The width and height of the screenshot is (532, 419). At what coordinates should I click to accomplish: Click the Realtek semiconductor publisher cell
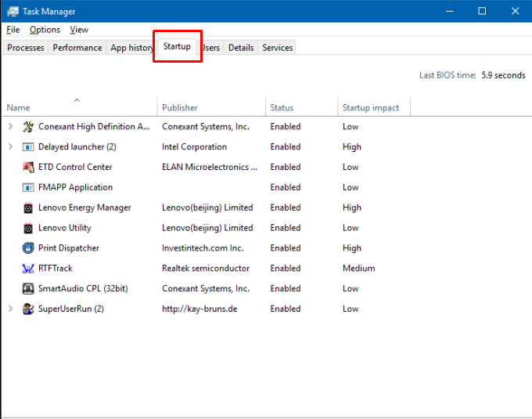pos(206,269)
